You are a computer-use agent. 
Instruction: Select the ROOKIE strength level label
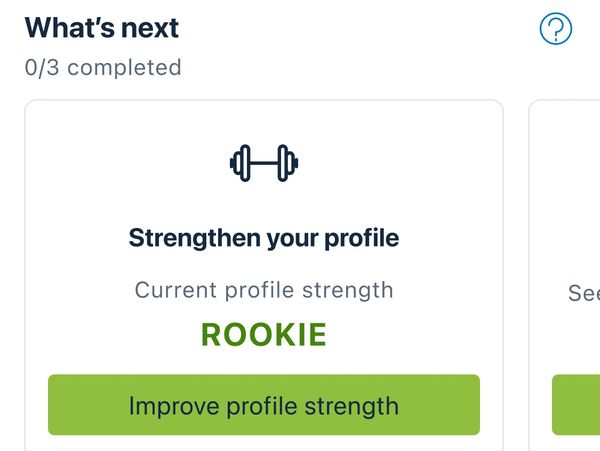(264, 335)
